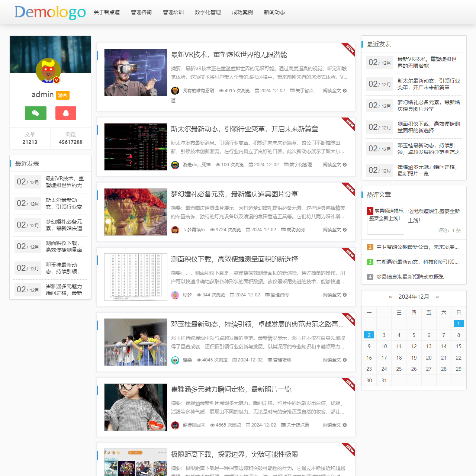Viewport: 476px width, 476px height.
Task: Open article 最新VR技术，重塑虚拟世界的无限潜能
Action: tap(229, 55)
